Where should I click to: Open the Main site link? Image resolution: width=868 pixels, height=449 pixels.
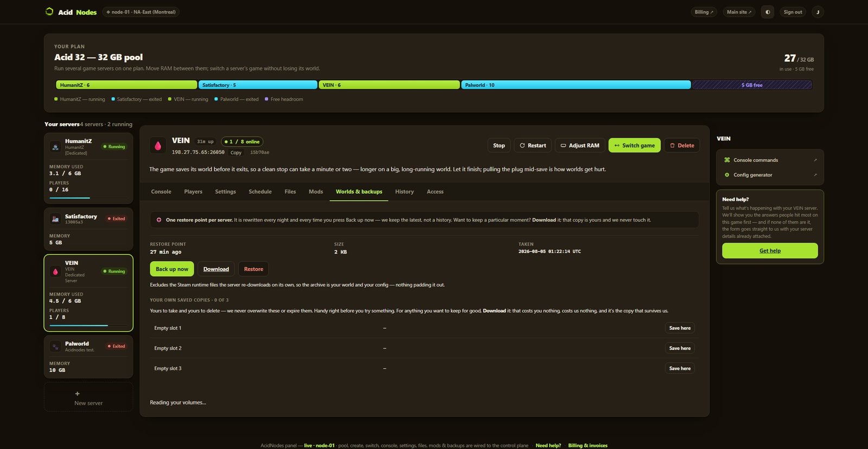(x=739, y=12)
